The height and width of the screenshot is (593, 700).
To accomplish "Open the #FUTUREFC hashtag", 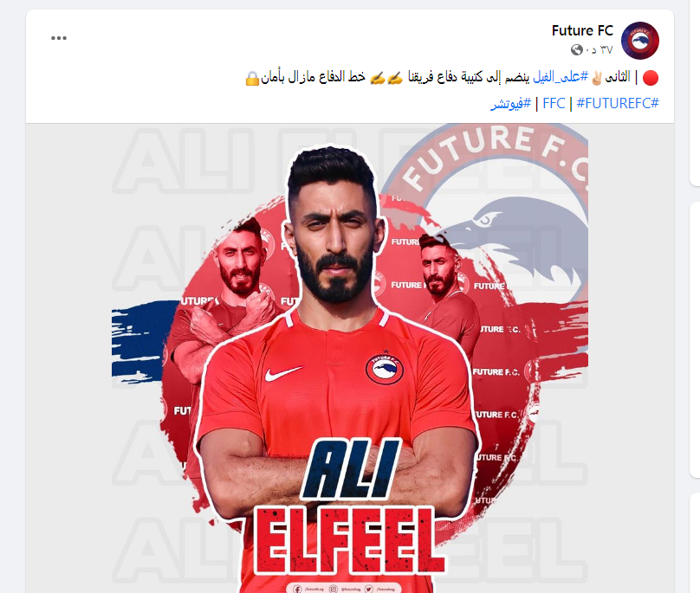I will click(x=618, y=104).
